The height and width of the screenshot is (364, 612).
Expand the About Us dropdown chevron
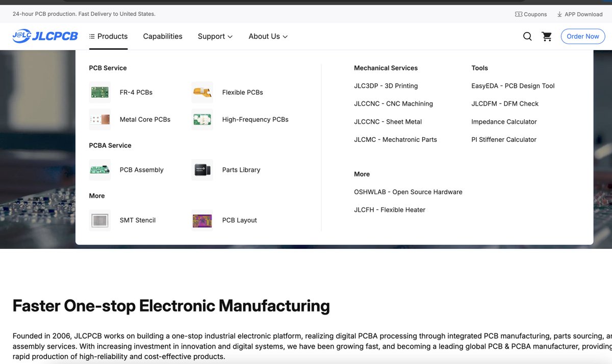click(x=285, y=37)
